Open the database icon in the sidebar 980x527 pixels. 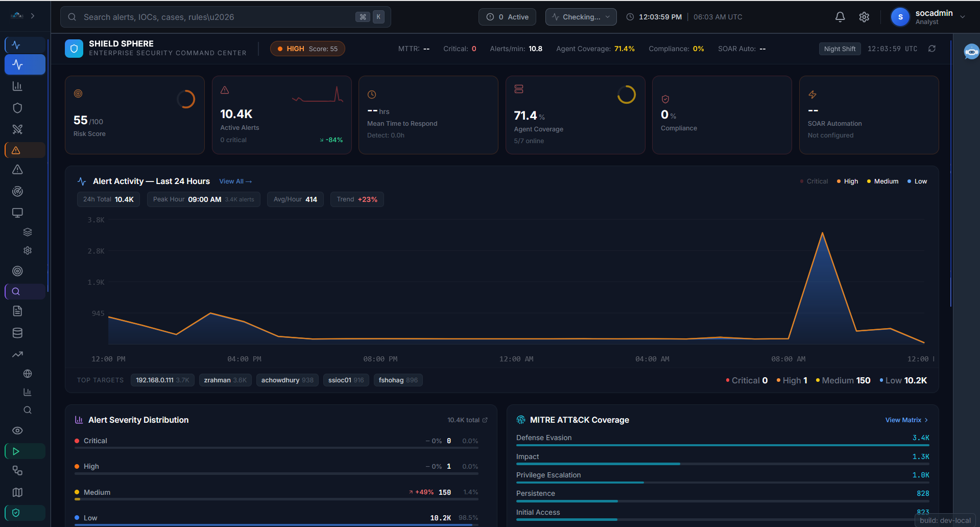(x=17, y=333)
